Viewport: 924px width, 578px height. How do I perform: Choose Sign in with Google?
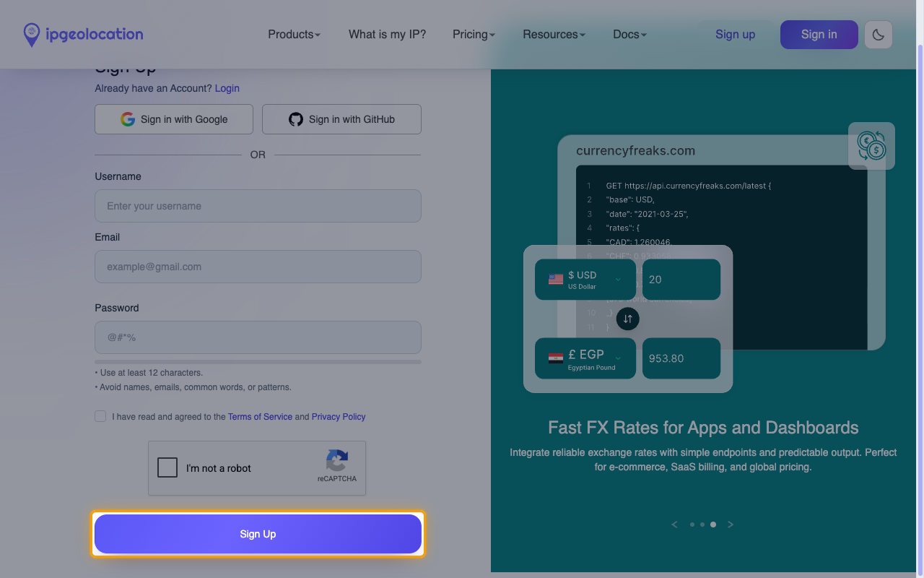pyautogui.click(x=174, y=119)
